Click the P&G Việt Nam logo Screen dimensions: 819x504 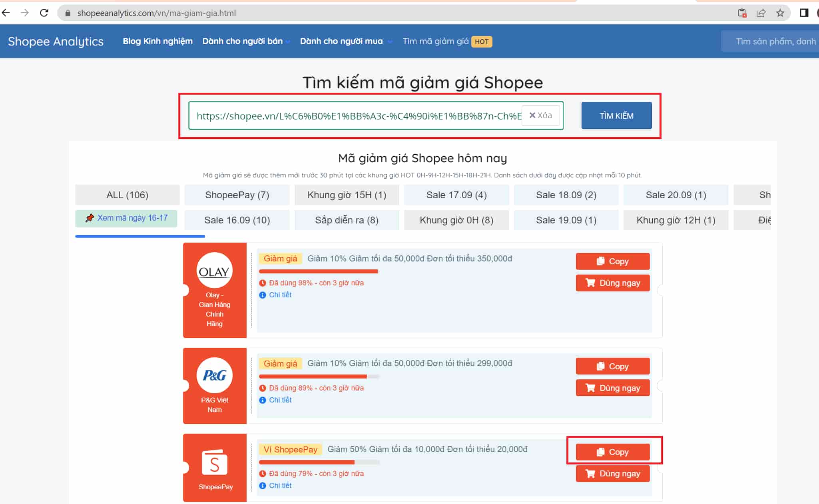[214, 375]
